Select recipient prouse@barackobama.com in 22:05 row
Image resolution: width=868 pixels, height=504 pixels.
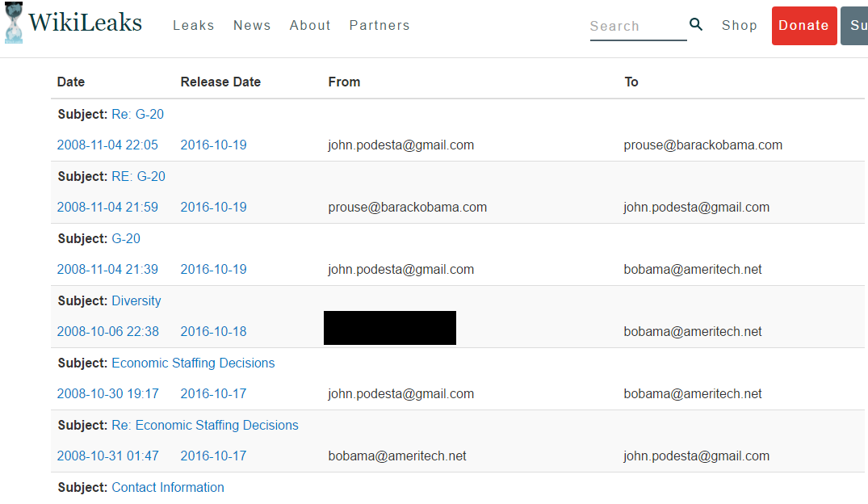(703, 145)
